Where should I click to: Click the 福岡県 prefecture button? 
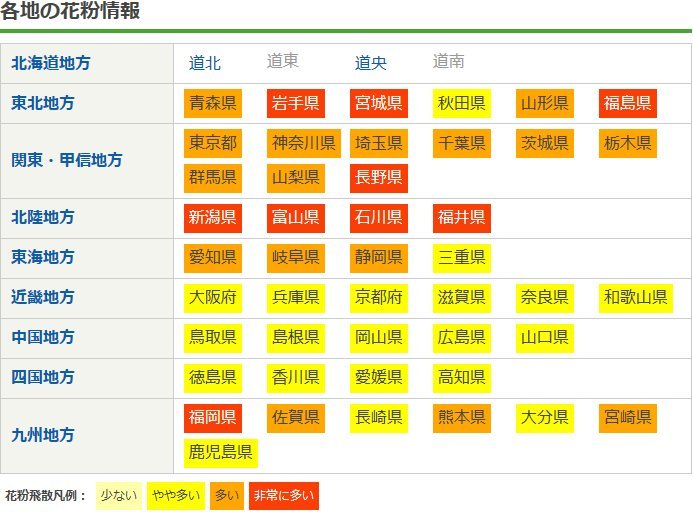213,418
